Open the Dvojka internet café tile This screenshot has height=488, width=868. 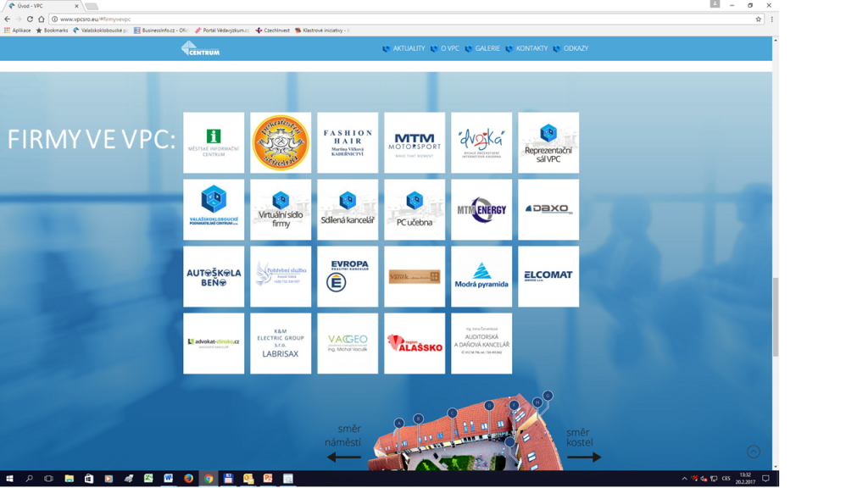point(481,142)
